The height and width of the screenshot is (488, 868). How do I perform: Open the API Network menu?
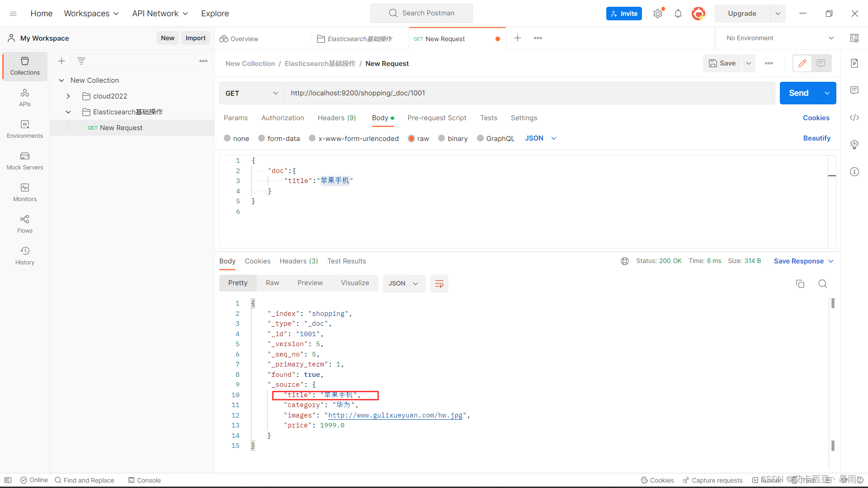[x=160, y=14]
